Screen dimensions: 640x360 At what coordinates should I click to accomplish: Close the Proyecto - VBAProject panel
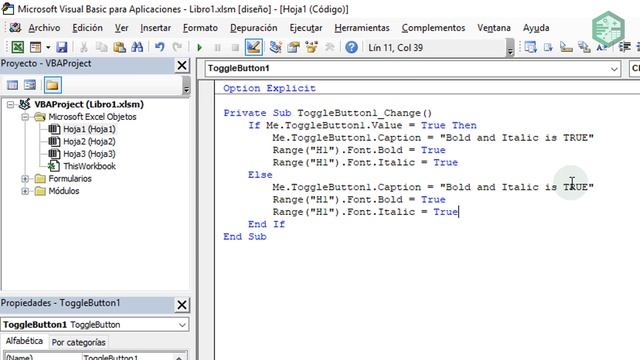tap(182, 65)
